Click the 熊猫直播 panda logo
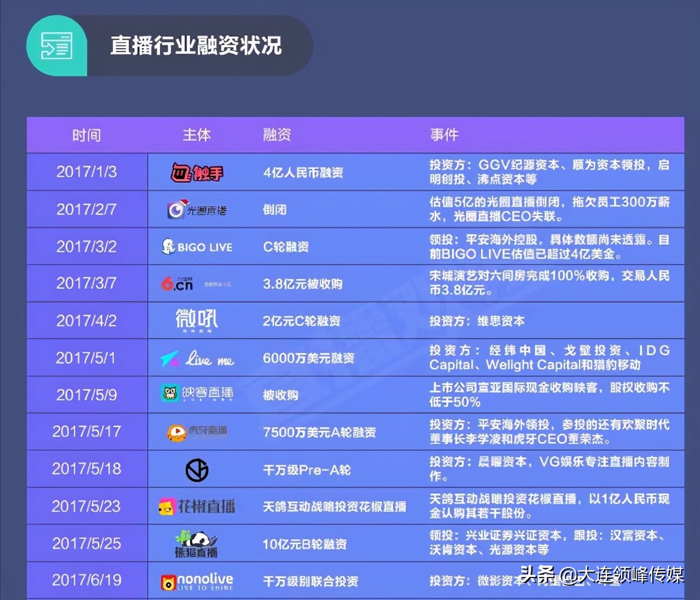700x600 pixels. point(196,544)
